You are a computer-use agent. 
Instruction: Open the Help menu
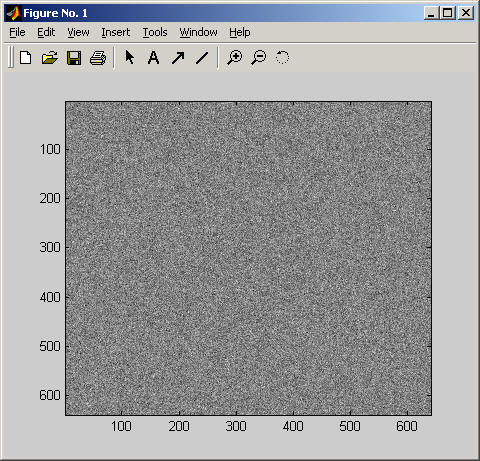coord(240,32)
